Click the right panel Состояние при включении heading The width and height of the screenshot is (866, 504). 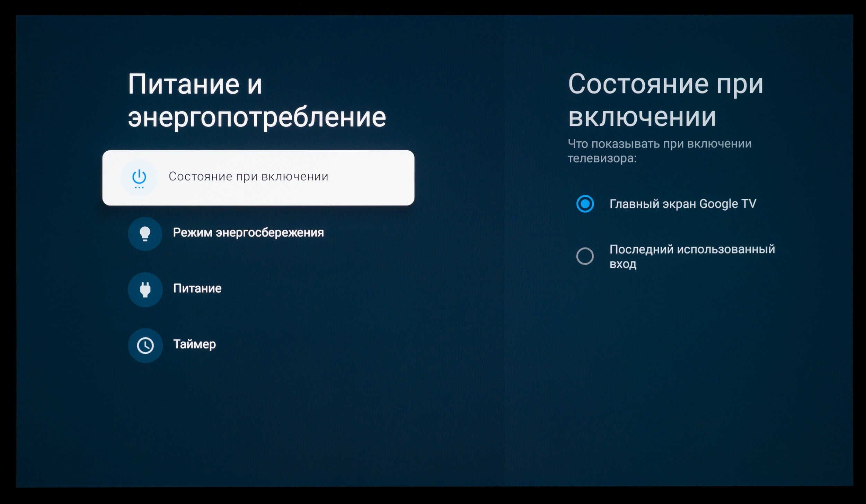tap(665, 100)
